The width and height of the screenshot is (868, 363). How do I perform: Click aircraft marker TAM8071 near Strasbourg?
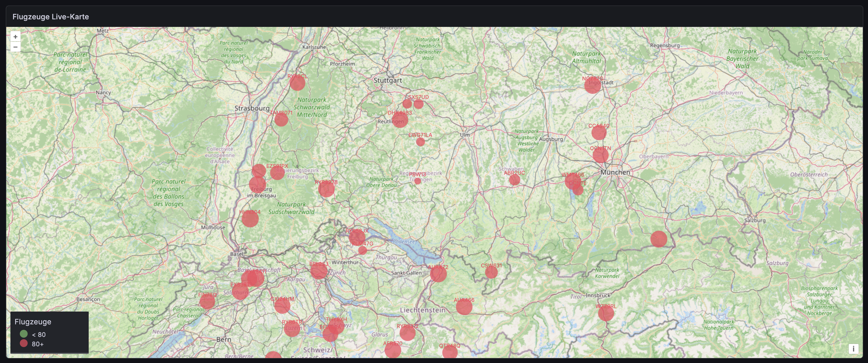point(281,119)
